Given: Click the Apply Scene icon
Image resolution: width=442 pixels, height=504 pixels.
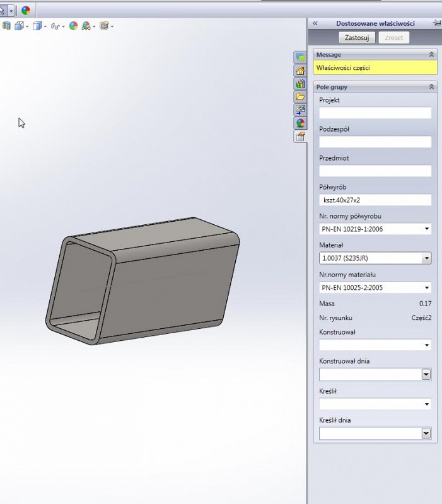Looking at the screenshot, I should tap(86, 26).
